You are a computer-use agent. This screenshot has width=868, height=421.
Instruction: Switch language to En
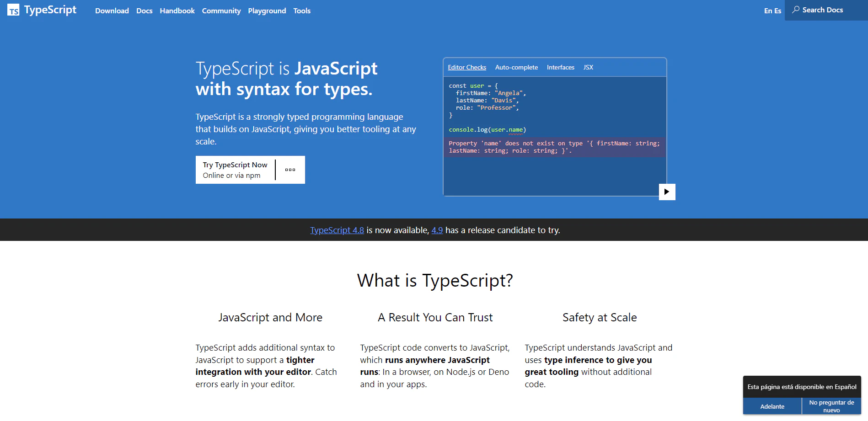point(768,11)
